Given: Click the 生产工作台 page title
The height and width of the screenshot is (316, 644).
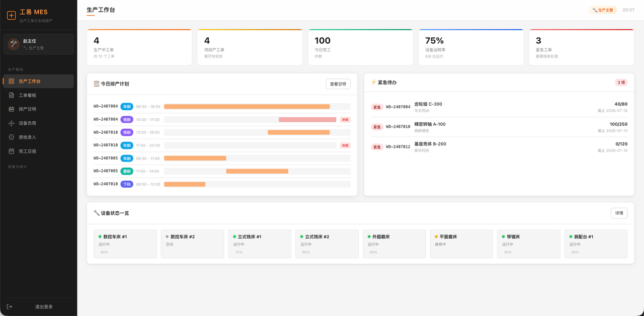Looking at the screenshot, I should coord(101,10).
